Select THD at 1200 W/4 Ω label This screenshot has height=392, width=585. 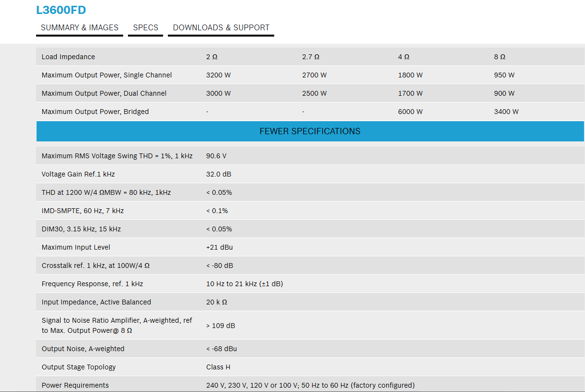pyautogui.click(x=106, y=192)
